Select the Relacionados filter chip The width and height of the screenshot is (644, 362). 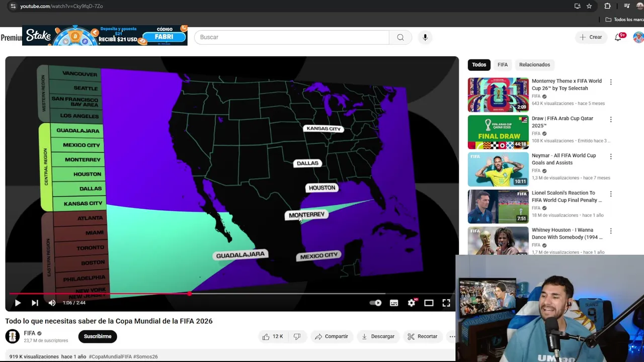point(534,64)
